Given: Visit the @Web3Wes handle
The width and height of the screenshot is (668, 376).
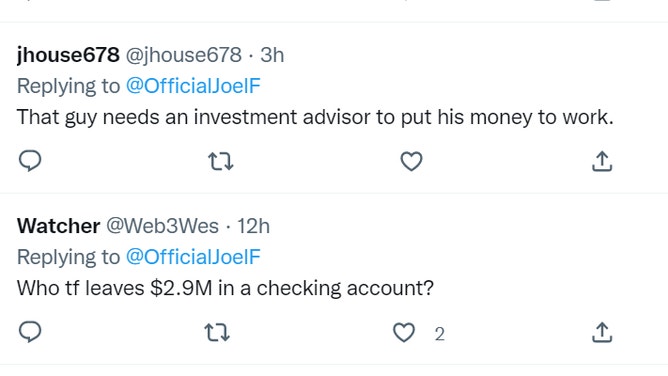Looking at the screenshot, I should (162, 226).
